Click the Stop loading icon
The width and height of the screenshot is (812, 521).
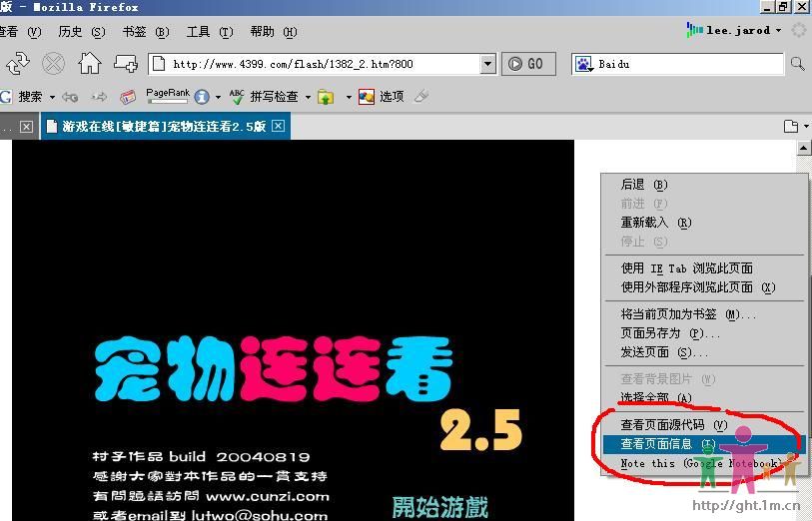click(x=53, y=64)
